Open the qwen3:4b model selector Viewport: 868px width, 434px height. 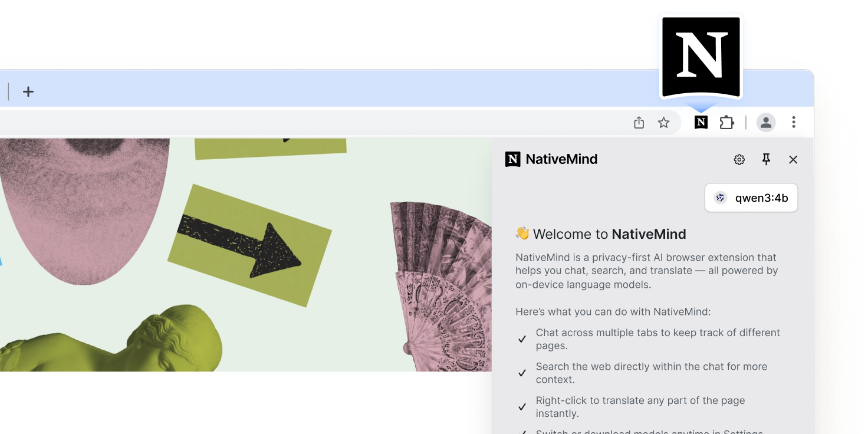[751, 198]
